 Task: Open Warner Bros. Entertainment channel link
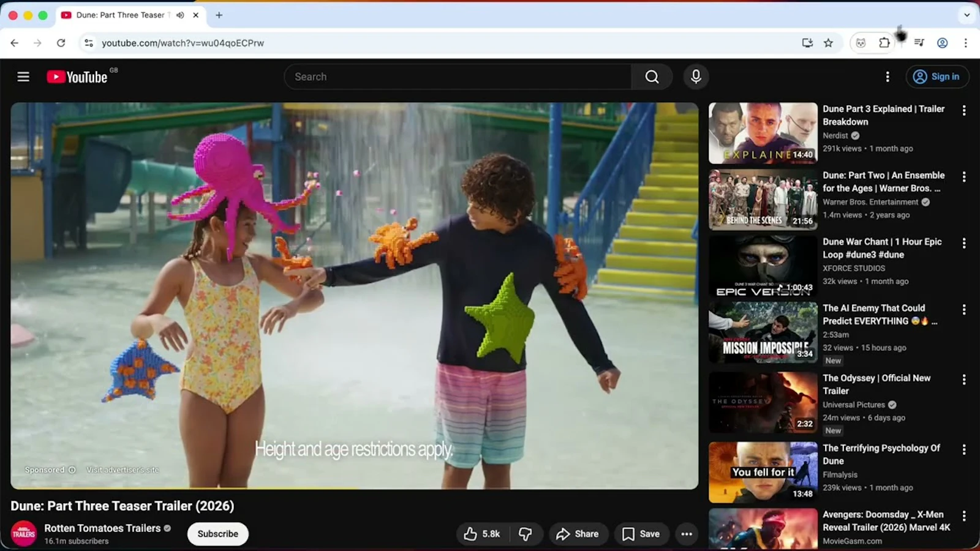(870, 202)
